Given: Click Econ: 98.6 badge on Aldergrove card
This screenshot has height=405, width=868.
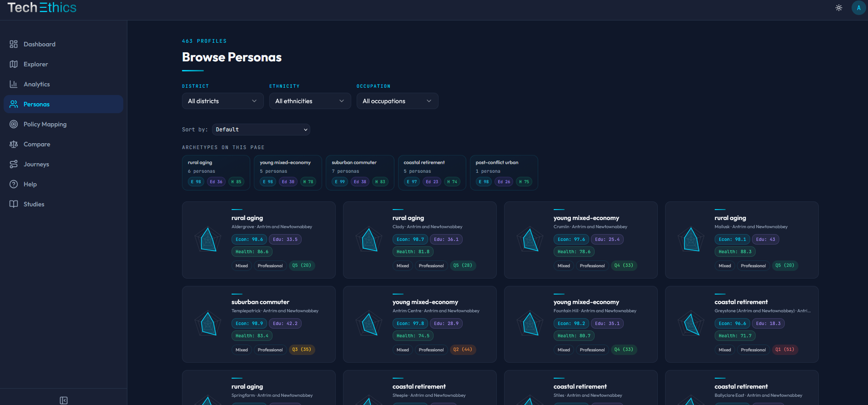Looking at the screenshot, I should click(x=249, y=240).
